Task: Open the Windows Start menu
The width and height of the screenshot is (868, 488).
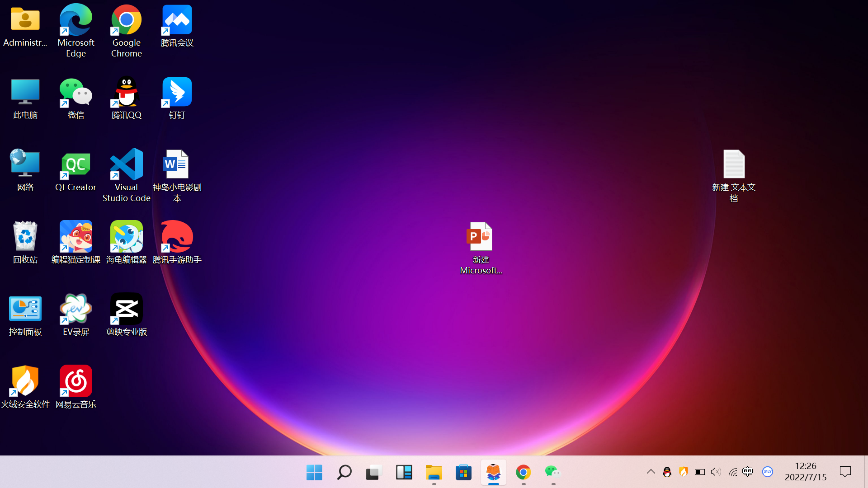Action: point(314,473)
